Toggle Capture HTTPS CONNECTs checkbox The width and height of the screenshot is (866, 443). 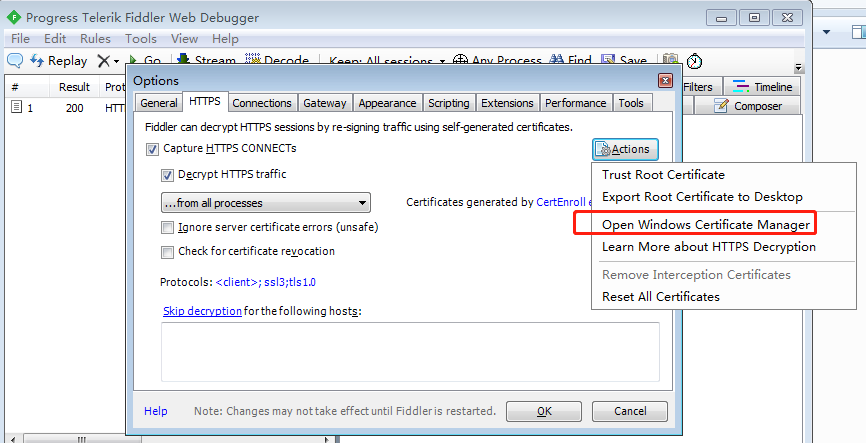152,149
